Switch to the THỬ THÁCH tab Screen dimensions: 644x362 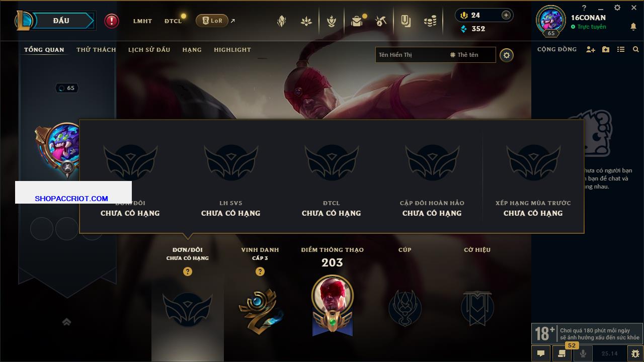96,50
